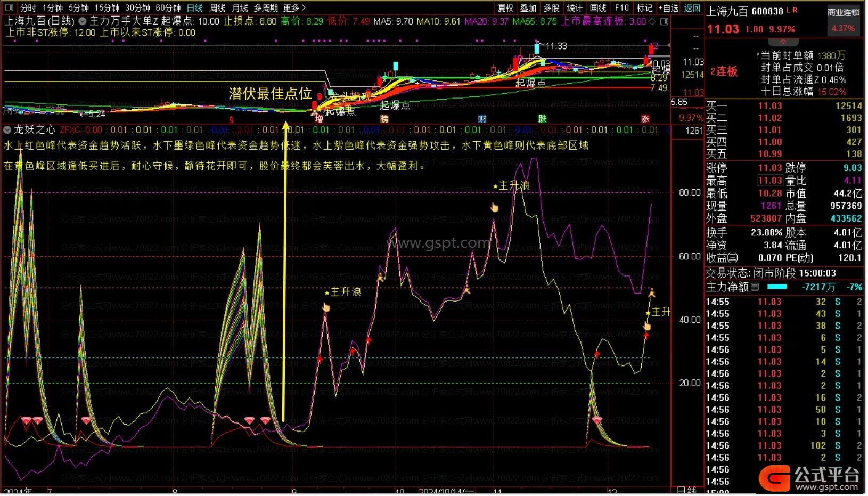Click the diamond icon after 上市最高连板
This screenshot has width=868, height=496.
[653, 21]
